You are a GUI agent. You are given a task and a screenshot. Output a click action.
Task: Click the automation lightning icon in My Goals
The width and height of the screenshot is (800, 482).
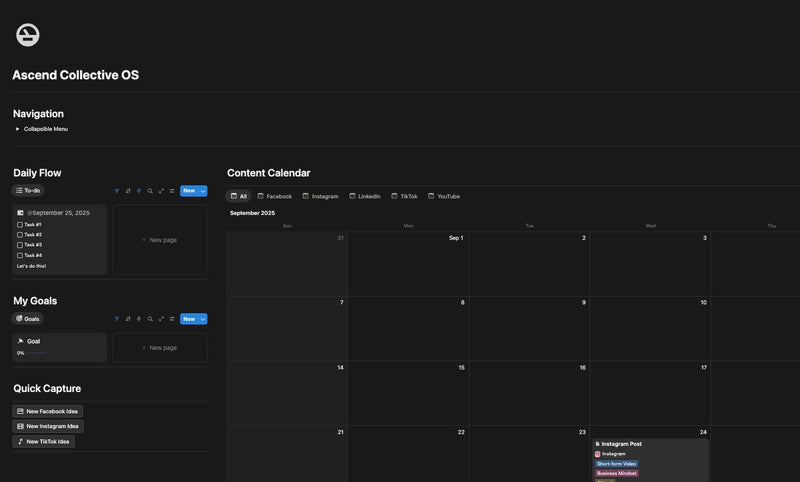(139, 319)
